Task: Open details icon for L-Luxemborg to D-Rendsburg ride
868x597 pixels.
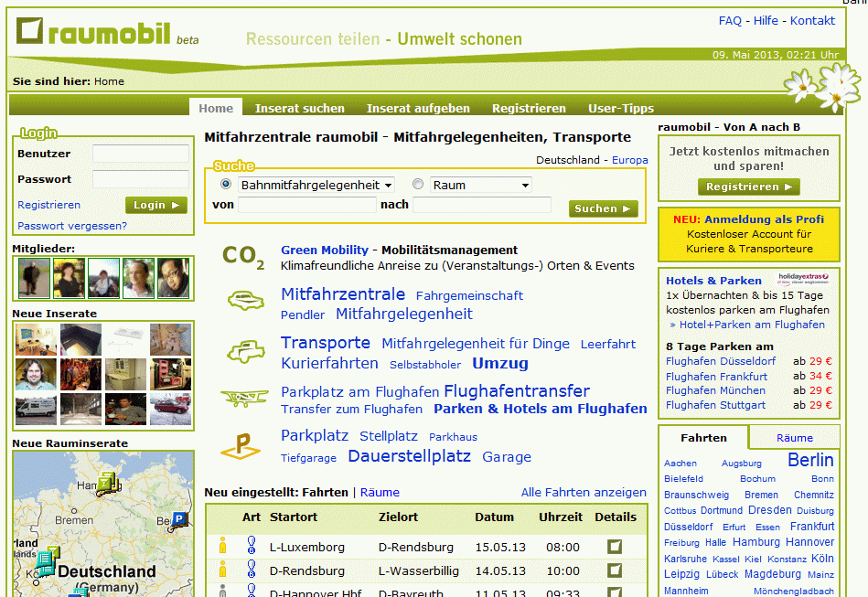Action: (615, 547)
